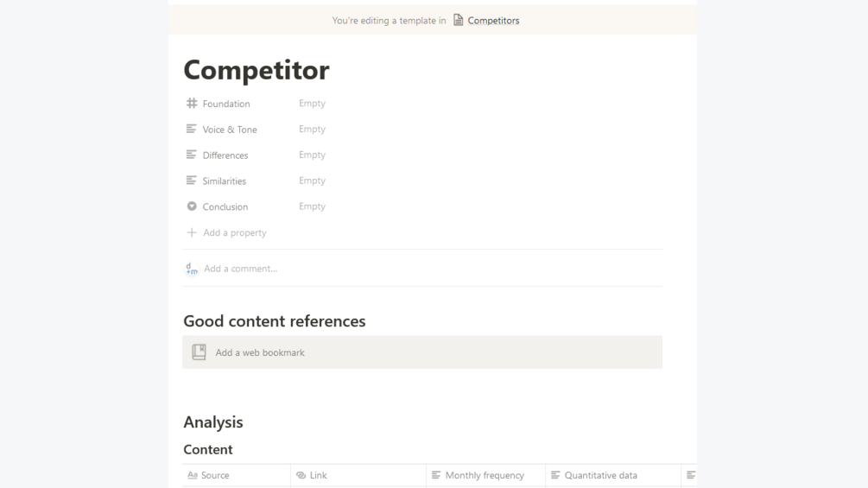
Task: Click the Similarities property text icon
Action: coord(192,181)
